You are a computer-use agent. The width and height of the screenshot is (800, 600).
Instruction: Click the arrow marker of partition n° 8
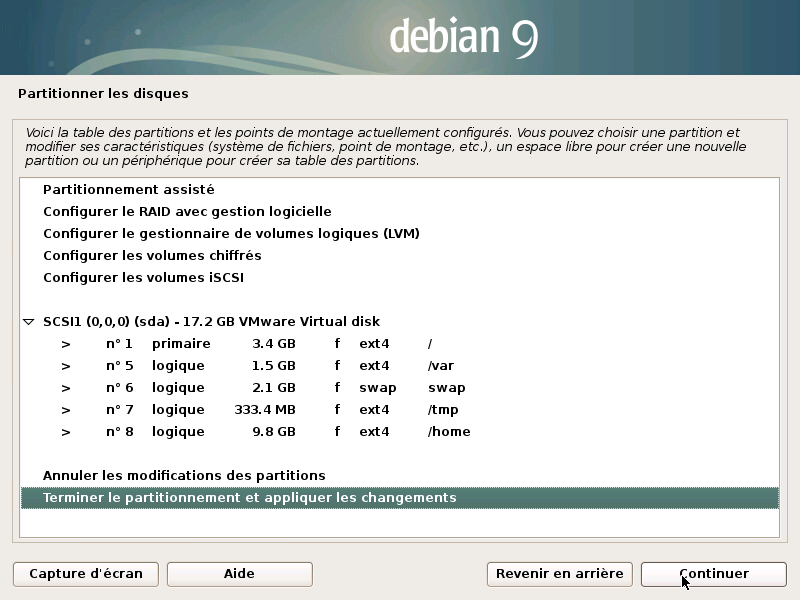66,432
